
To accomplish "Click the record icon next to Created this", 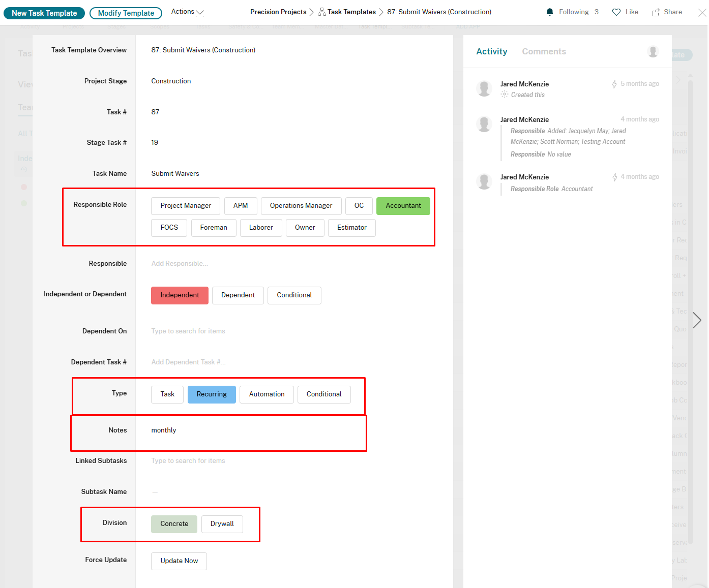I will pyautogui.click(x=504, y=95).
